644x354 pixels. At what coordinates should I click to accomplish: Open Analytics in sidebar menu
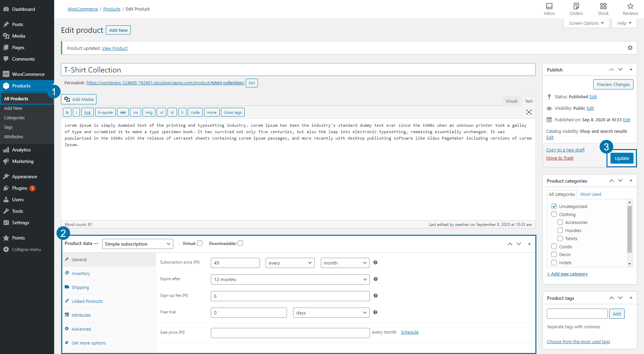coord(27,150)
